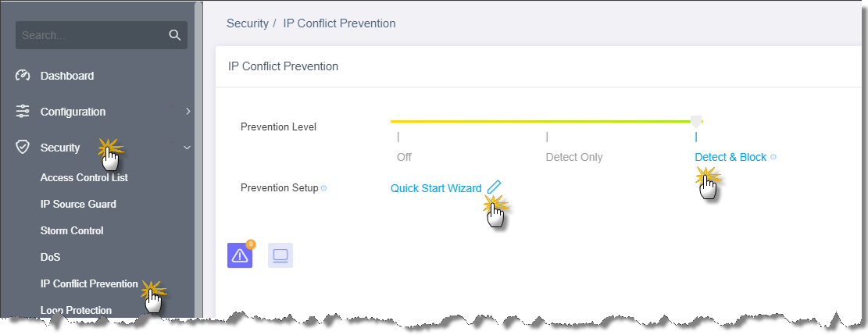Collapse the Security menu chevron

tap(187, 148)
